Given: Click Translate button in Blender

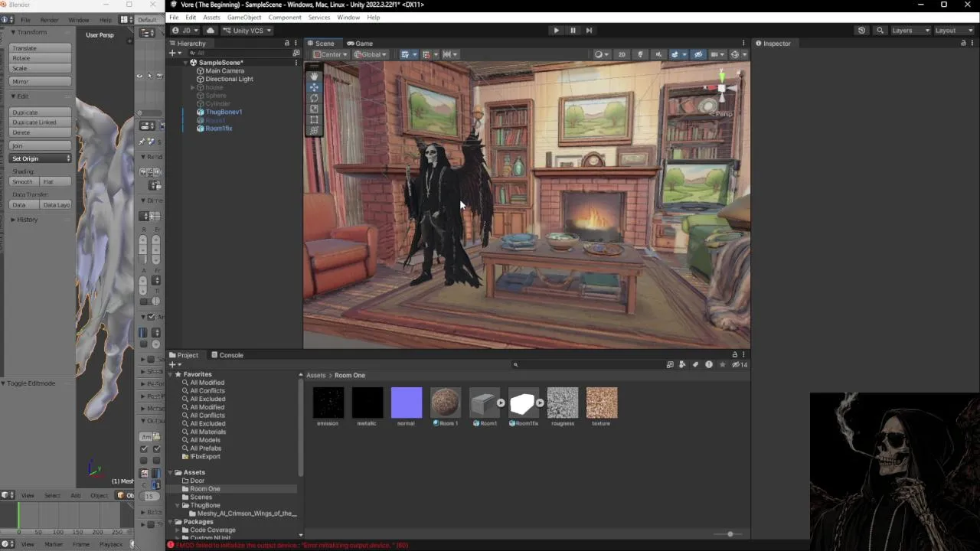Looking at the screenshot, I should click(x=41, y=48).
